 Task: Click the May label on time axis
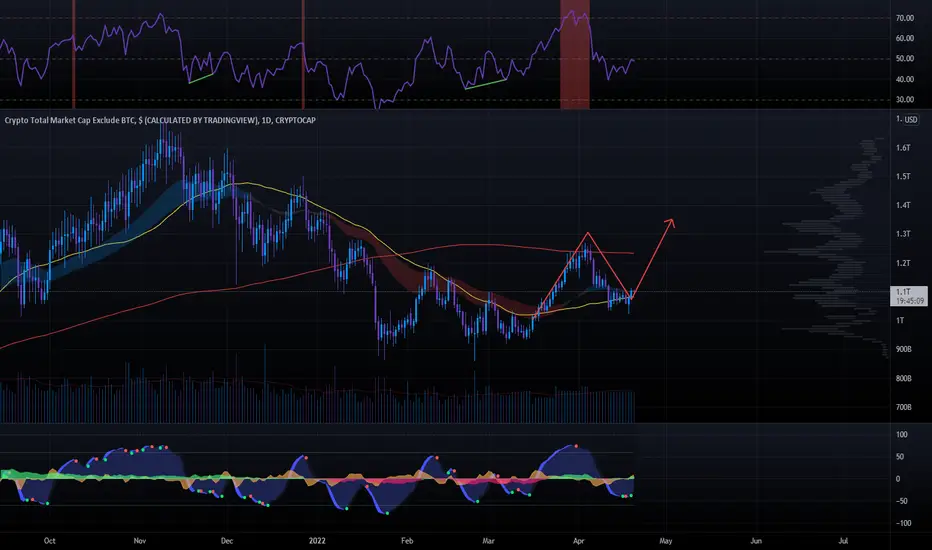pos(666,540)
